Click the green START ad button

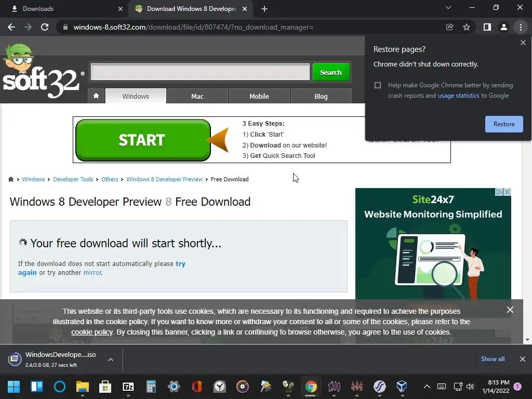click(143, 140)
